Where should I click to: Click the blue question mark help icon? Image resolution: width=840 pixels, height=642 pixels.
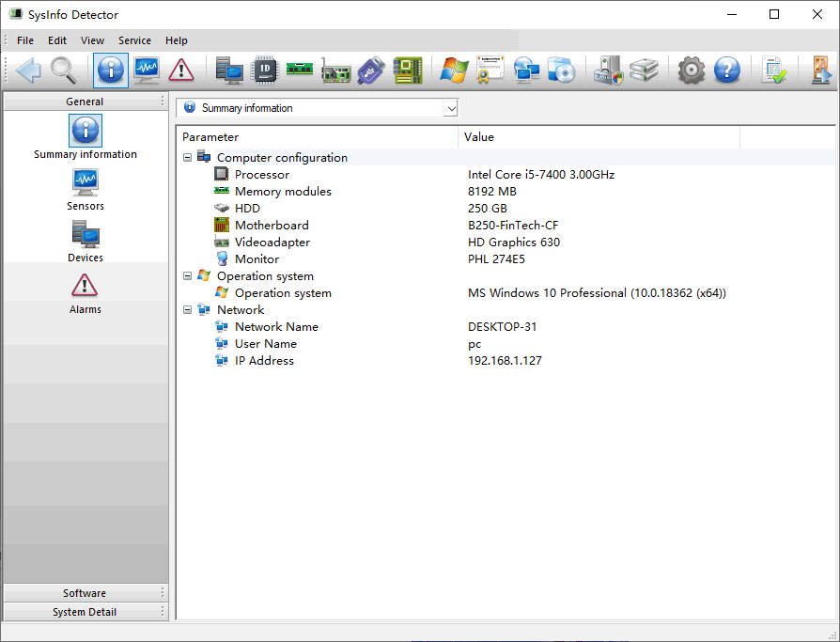point(727,70)
